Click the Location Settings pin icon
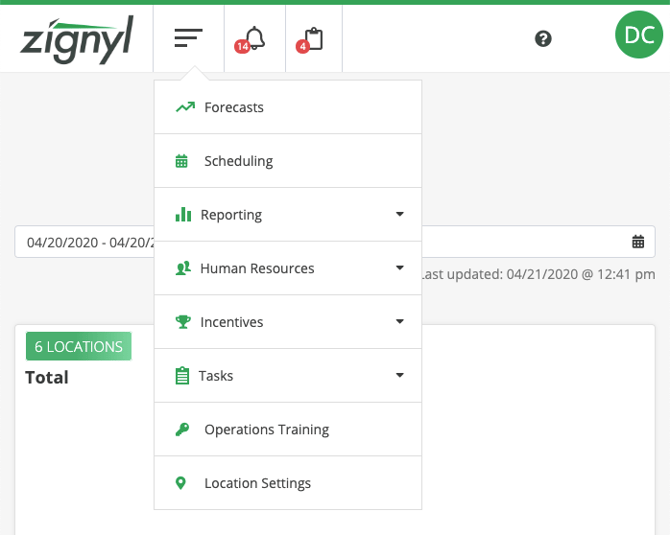Image resolution: width=670 pixels, height=535 pixels. click(181, 483)
